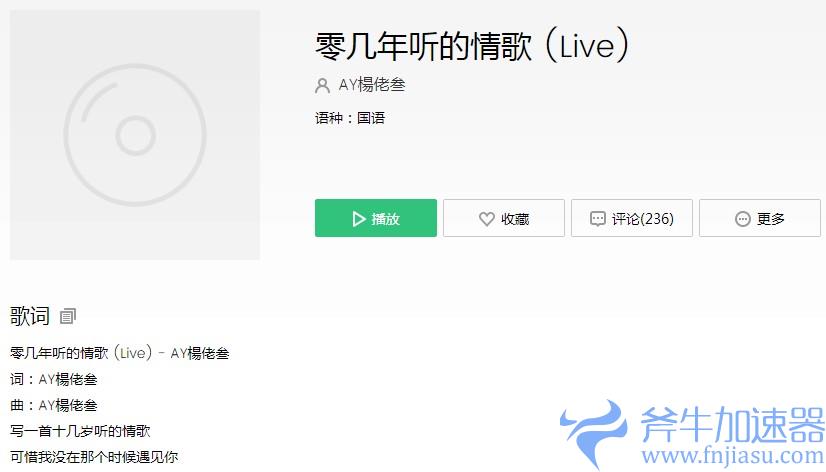Click lyric line 可惜我没在那个时候遇见你
This screenshot has height=472, width=826.
tap(94, 457)
